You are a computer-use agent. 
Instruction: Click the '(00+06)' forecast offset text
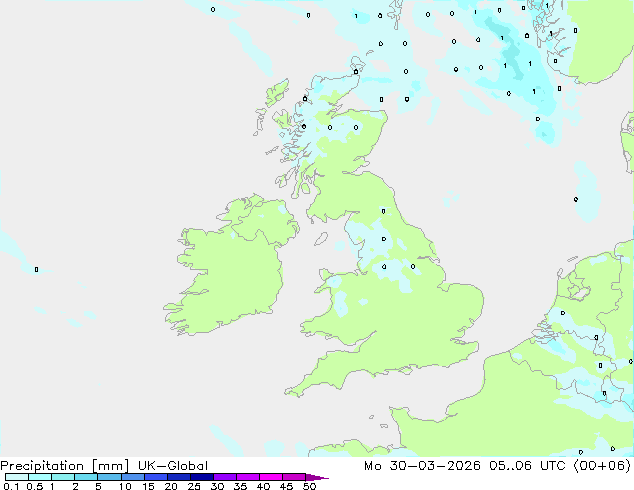(602, 466)
